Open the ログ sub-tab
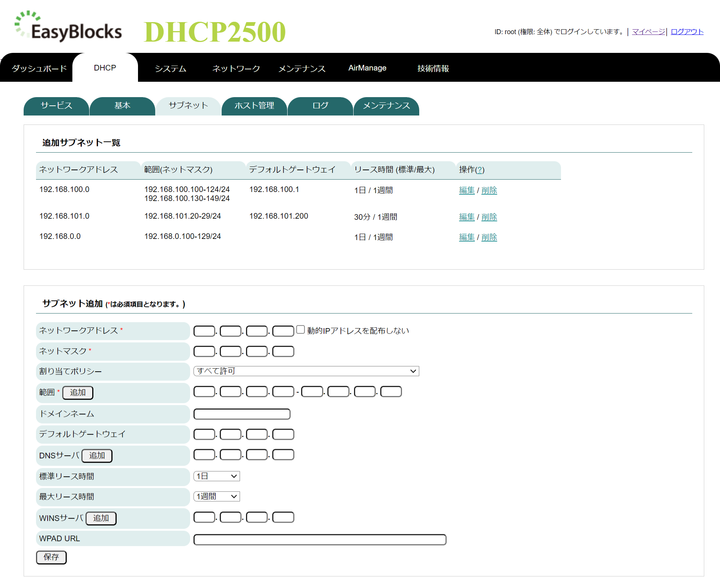720x588 pixels. [320, 106]
